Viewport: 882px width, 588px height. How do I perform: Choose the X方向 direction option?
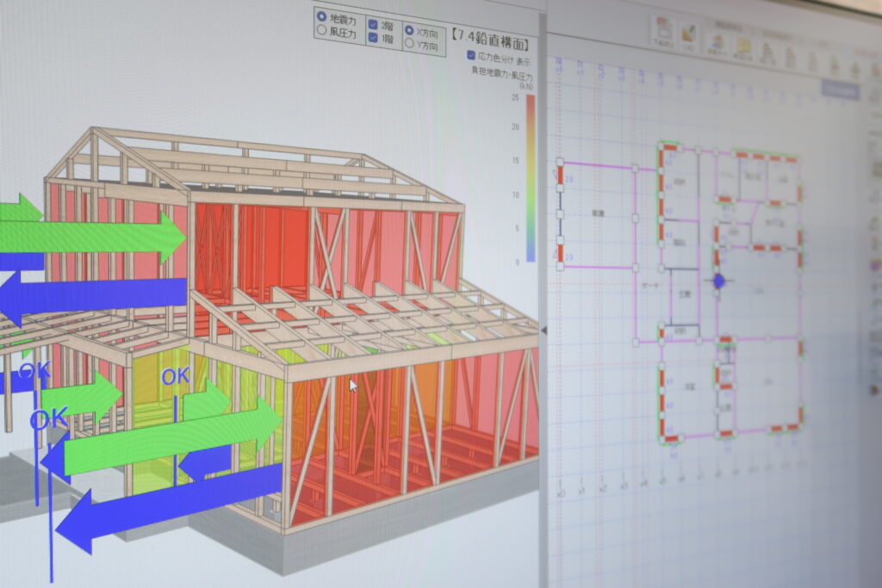[410, 28]
